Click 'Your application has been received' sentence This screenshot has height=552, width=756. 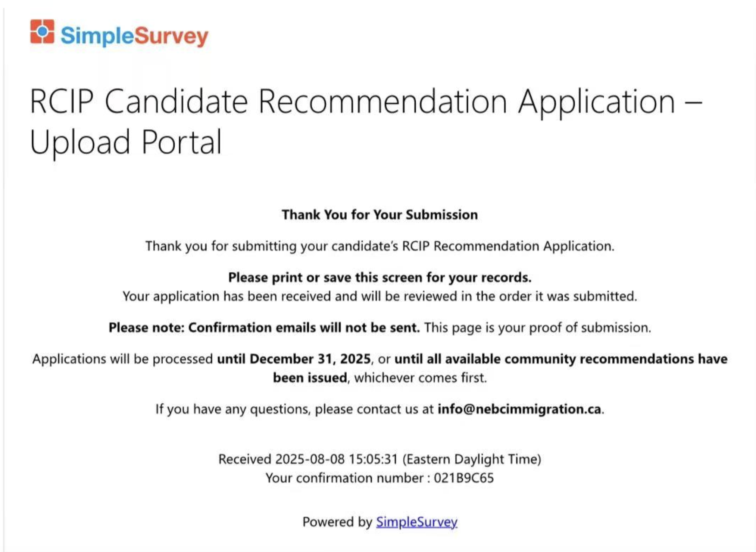tap(379, 296)
